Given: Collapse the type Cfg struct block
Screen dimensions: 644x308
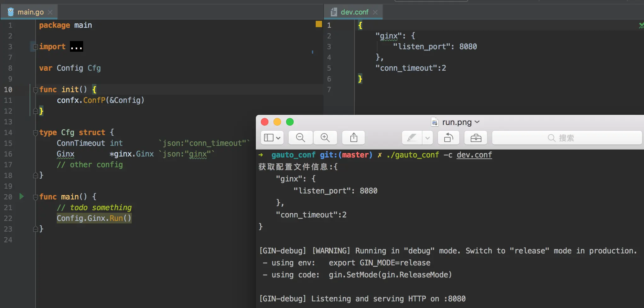Looking at the screenshot, I should 36,133.
